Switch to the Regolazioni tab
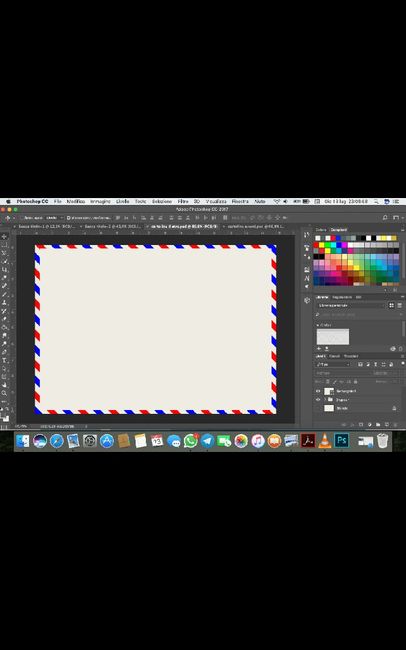 coord(342,297)
